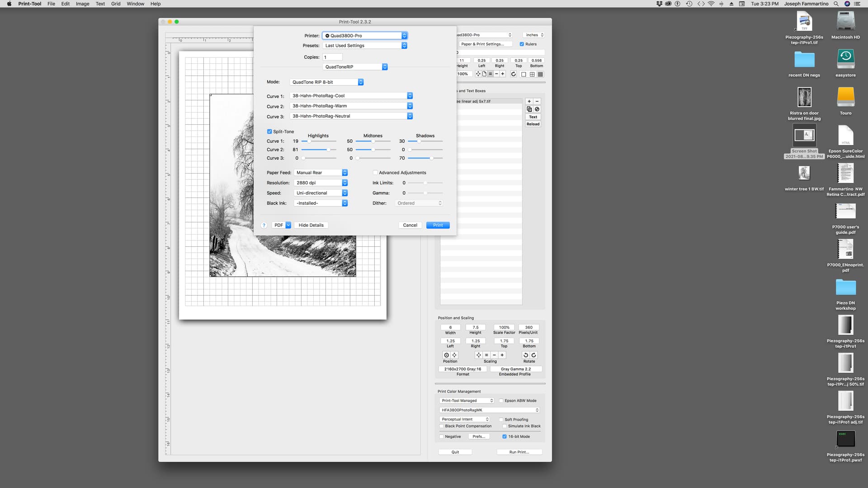Open the Grid menu
The image size is (868, 488).
click(x=116, y=4)
